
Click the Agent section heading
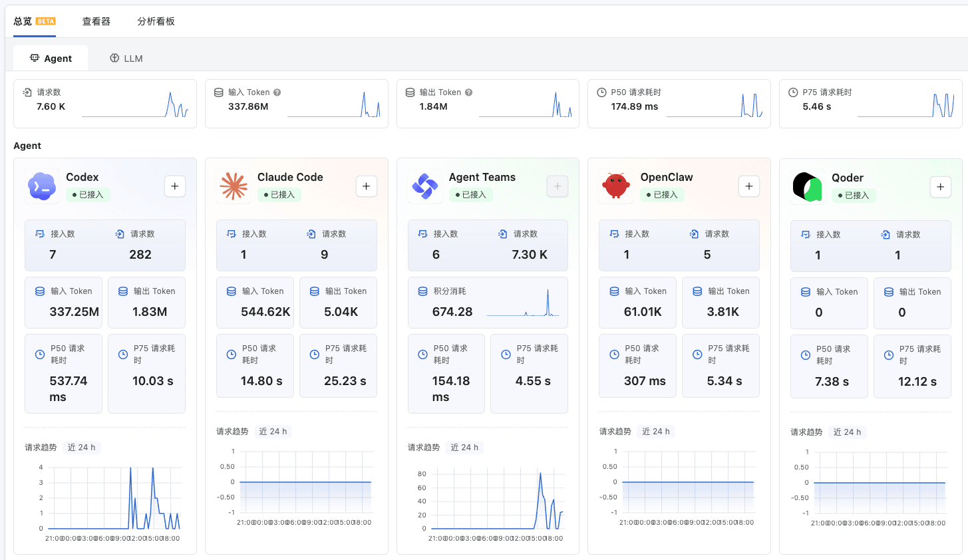click(x=27, y=146)
